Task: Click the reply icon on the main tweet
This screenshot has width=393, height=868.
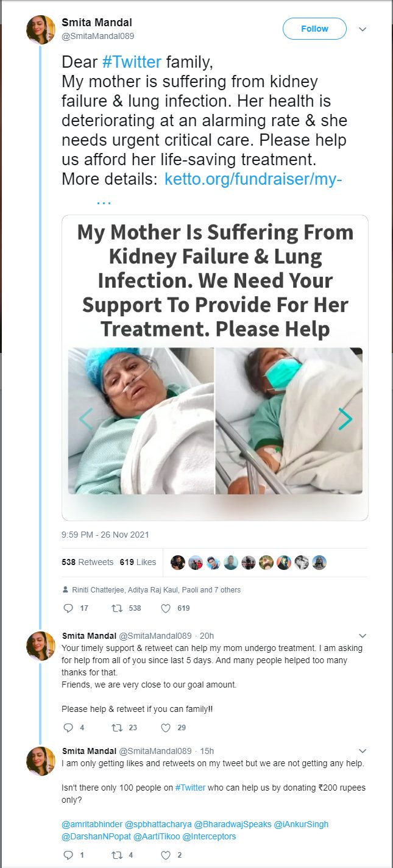Action: click(x=68, y=608)
